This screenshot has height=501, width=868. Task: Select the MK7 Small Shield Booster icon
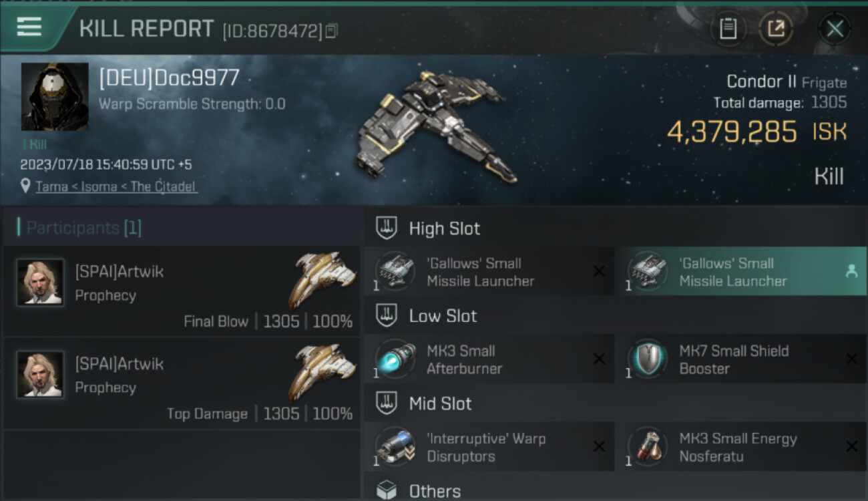tap(648, 359)
